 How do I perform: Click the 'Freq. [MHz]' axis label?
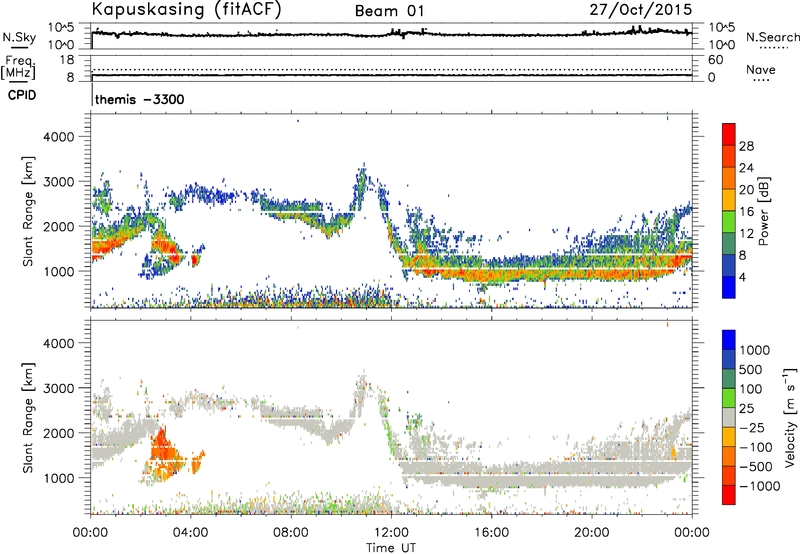18,67
